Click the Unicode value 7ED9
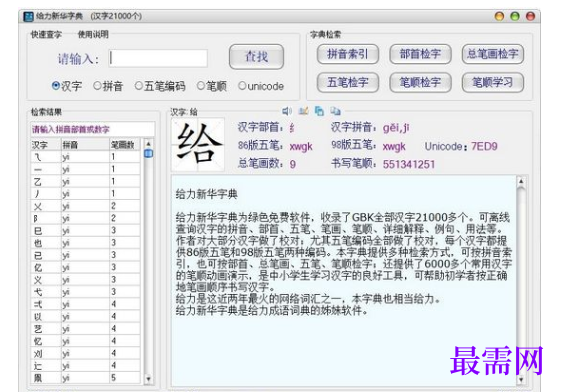Viewport: 562px width, 392px height. point(484,146)
